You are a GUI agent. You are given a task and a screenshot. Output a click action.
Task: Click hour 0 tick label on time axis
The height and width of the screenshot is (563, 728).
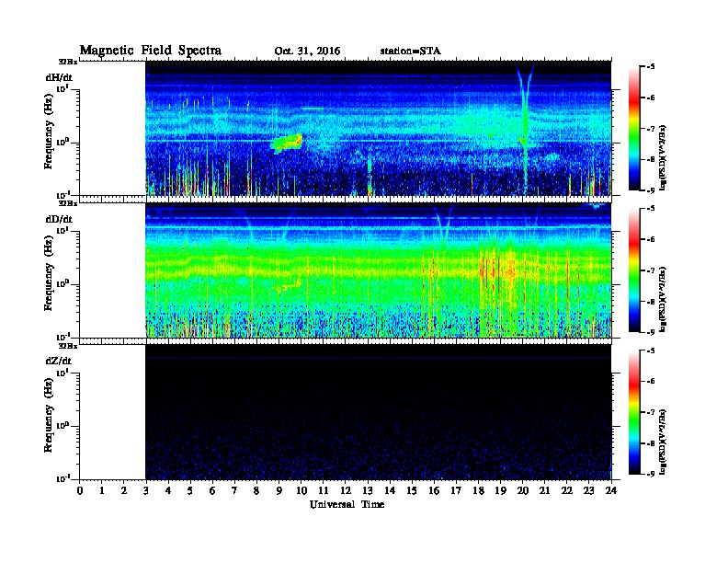(80, 491)
